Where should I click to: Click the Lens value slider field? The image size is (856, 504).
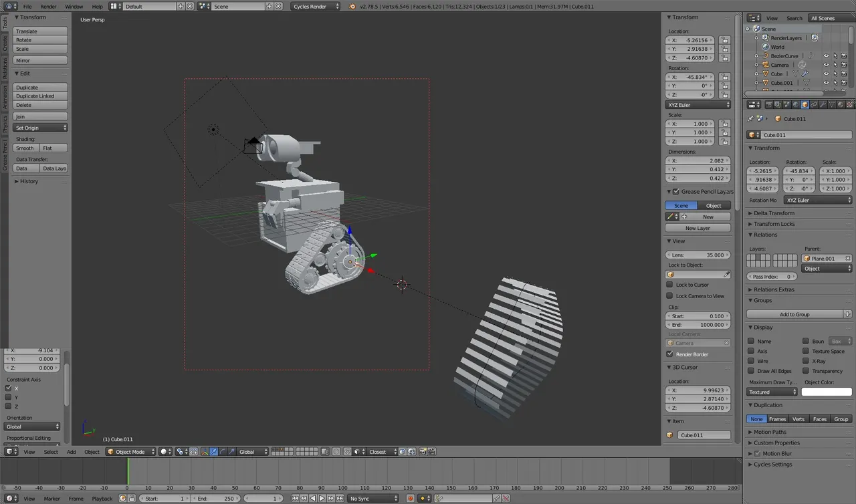click(x=698, y=255)
